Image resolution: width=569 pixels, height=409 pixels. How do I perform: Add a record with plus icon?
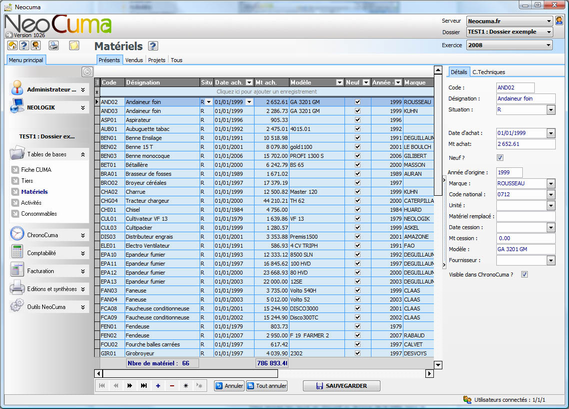point(158,385)
